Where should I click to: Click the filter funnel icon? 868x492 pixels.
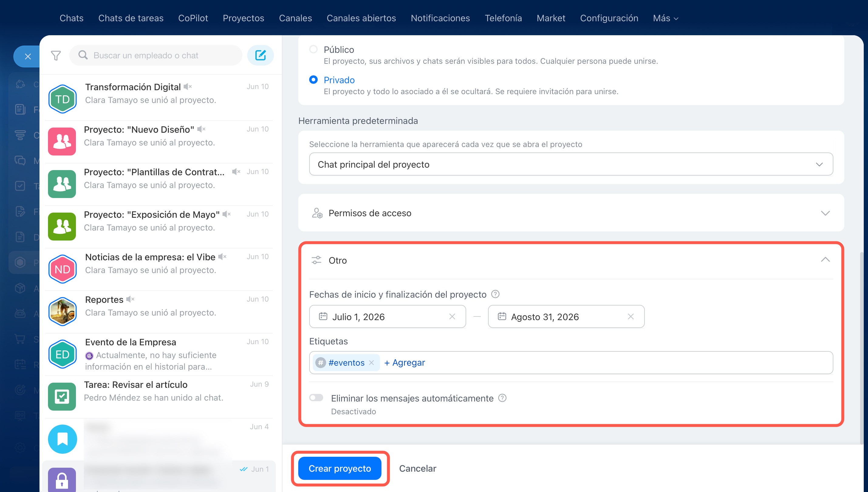click(56, 55)
